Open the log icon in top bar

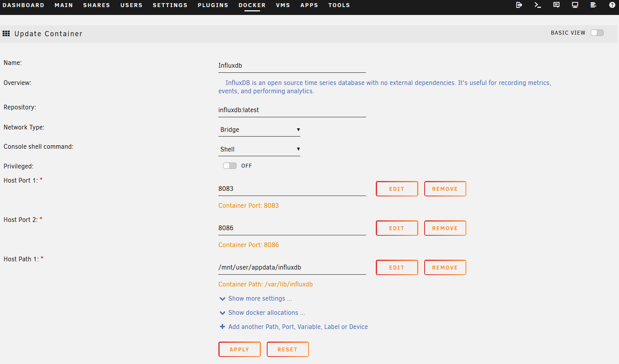click(x=593, y=5)
